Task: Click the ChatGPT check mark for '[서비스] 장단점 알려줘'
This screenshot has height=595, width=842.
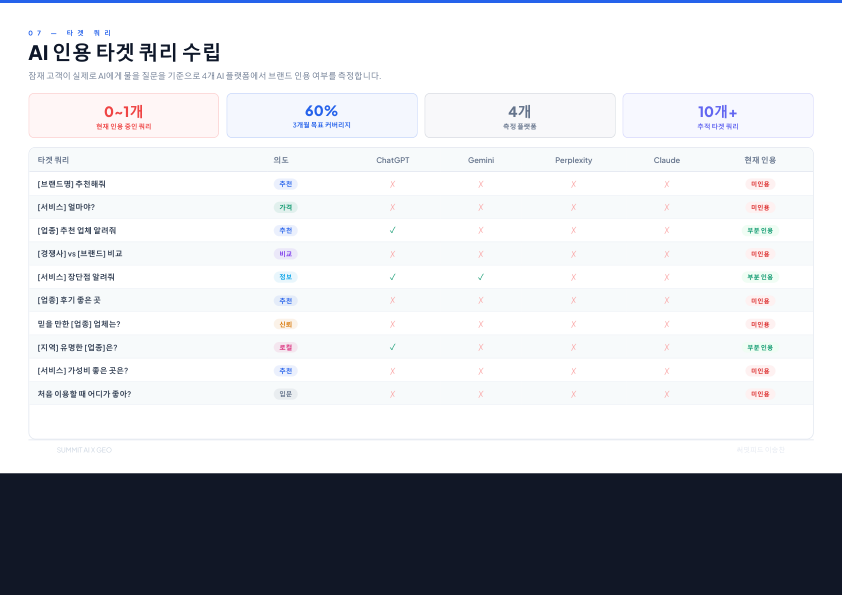Action: pos(393,277)
